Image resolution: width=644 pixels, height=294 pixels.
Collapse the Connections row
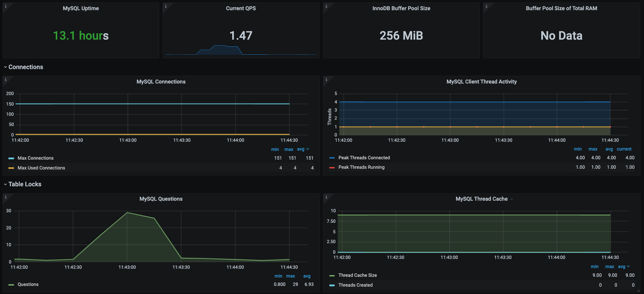pos(23,67)
